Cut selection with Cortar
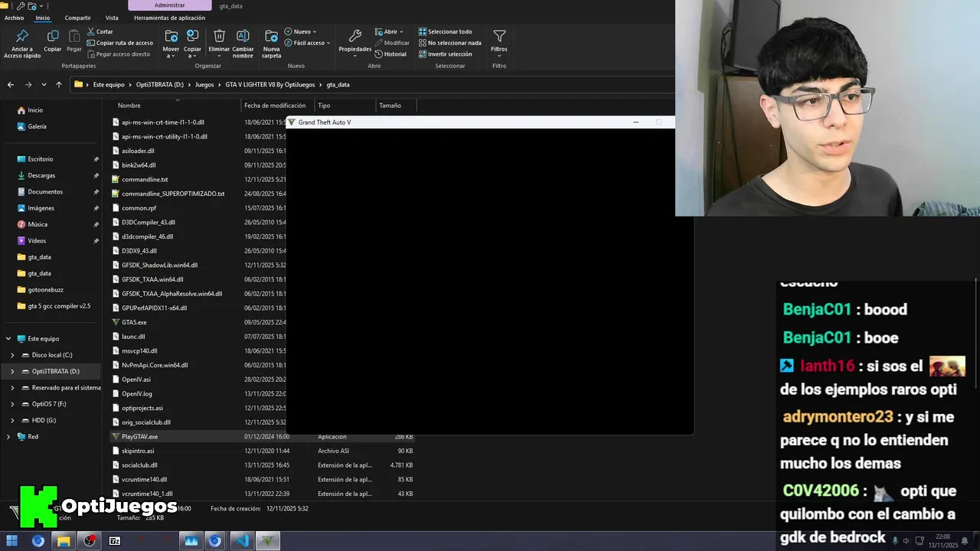 pos(100,31)
